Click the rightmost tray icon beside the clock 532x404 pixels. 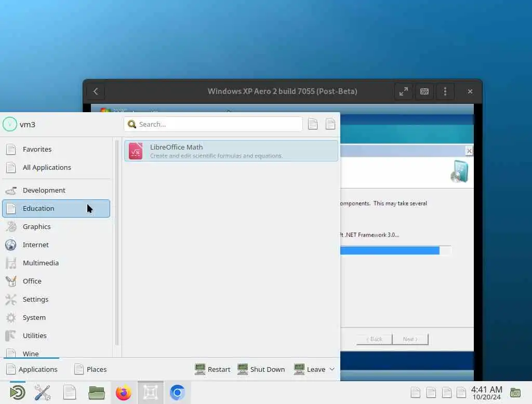click(x=515, y=393)
